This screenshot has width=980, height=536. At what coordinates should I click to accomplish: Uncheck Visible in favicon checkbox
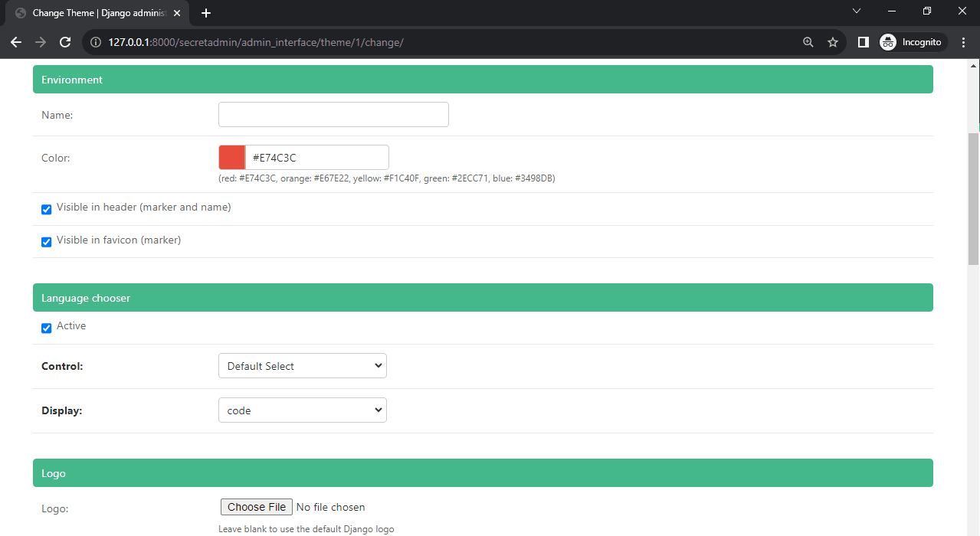[46, 242]
